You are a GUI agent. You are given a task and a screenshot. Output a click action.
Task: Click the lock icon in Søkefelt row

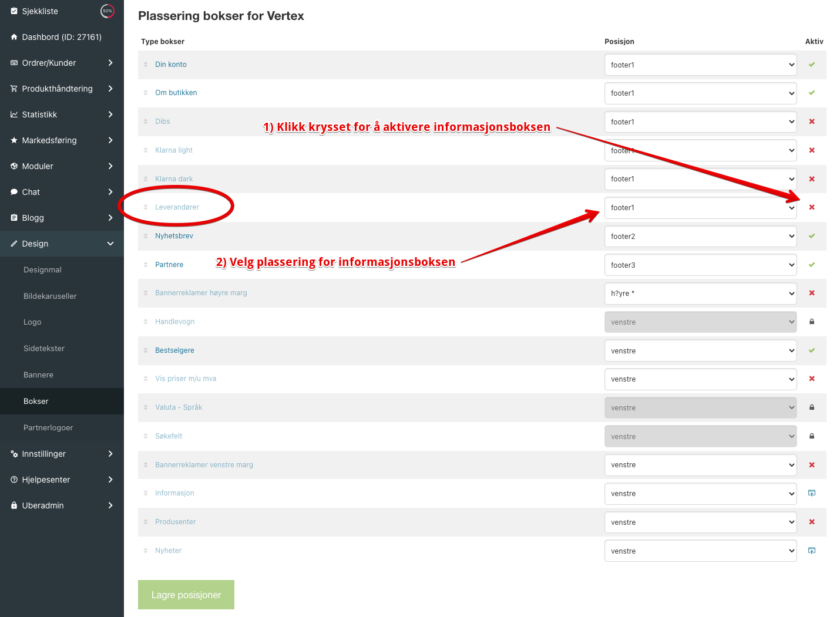812,436
